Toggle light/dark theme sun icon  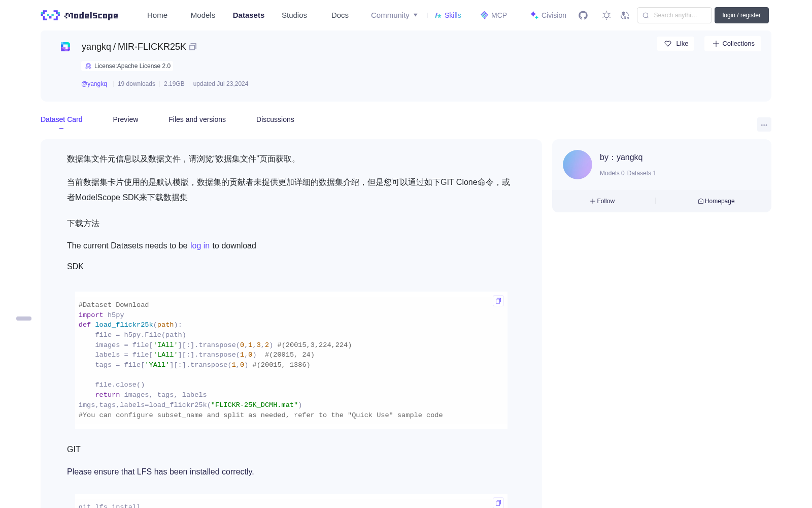click(606, 15)
